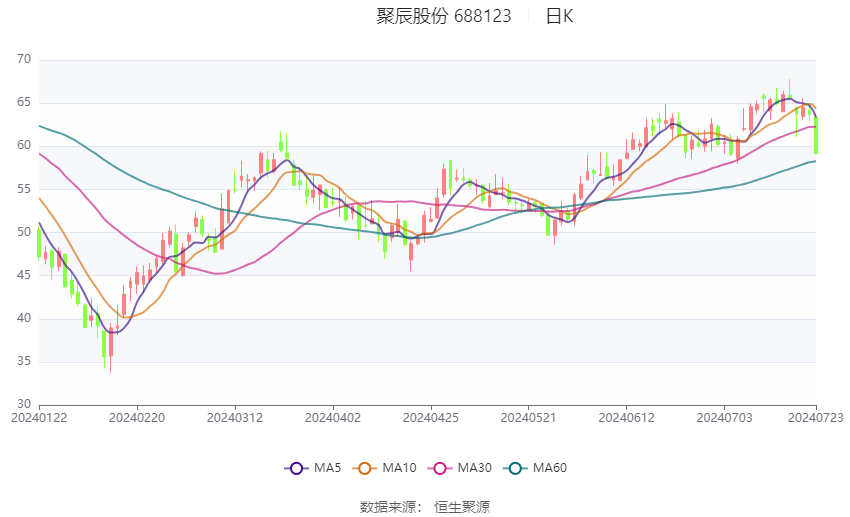This screenshot has height=517, width=850.
Task: Click y-axis value 60
Action: point(24,145)
